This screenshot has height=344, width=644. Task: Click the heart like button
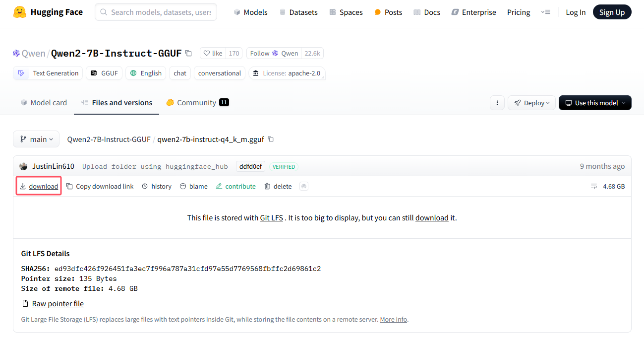coord(213,53)
